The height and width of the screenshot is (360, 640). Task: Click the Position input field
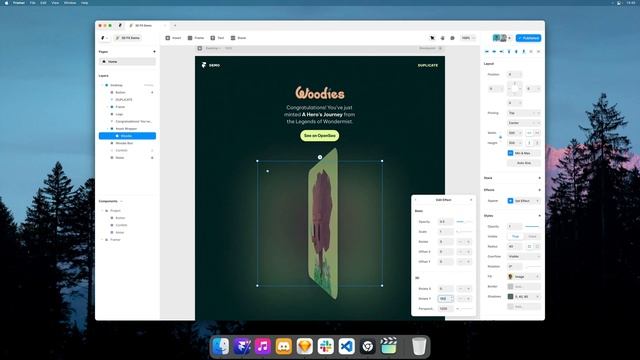click(514, 74)
